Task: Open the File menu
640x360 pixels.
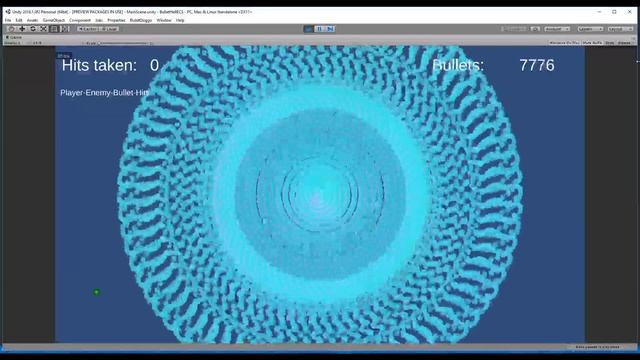Action: tap(8, 20)
